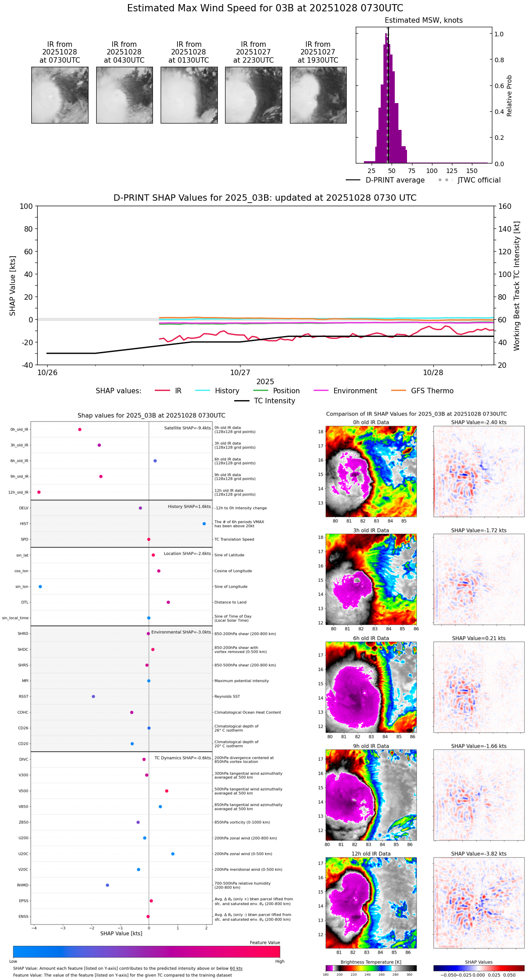This screenshot has height=980, width=530.
Task: Select the RHMD data point
Action: [x=108, y=885]
